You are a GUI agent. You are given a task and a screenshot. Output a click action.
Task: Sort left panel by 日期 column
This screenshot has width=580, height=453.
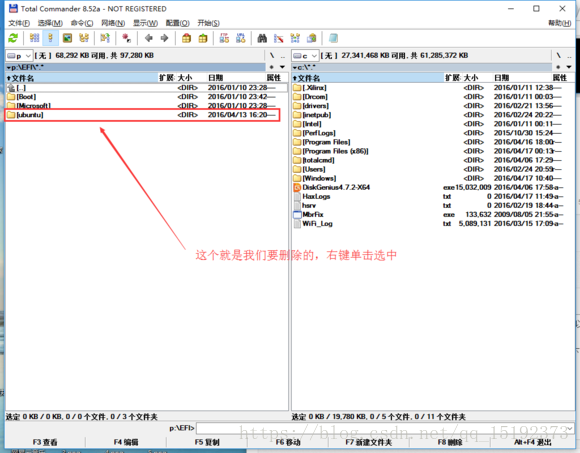[x=236, y=78]
